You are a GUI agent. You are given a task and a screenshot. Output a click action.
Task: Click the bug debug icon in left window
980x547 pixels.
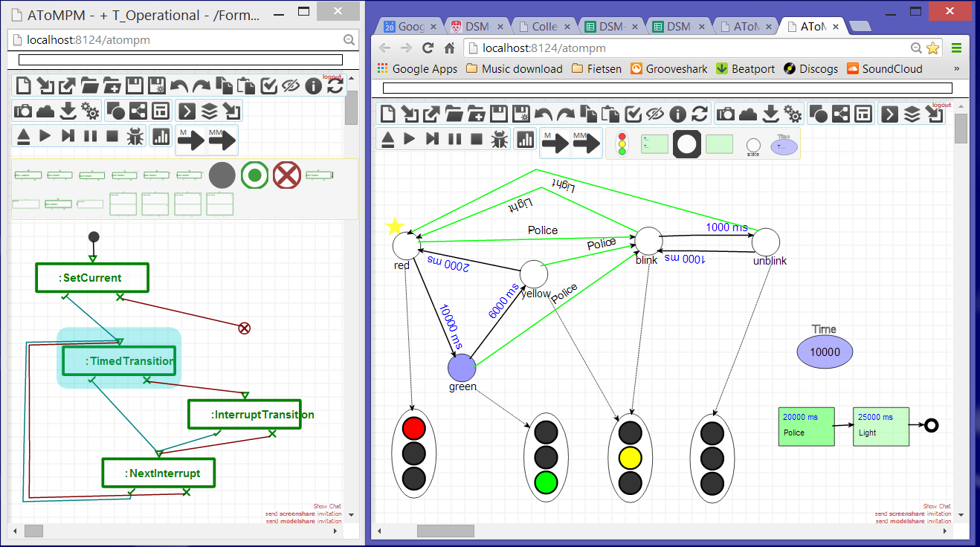[x=135, y=136]
